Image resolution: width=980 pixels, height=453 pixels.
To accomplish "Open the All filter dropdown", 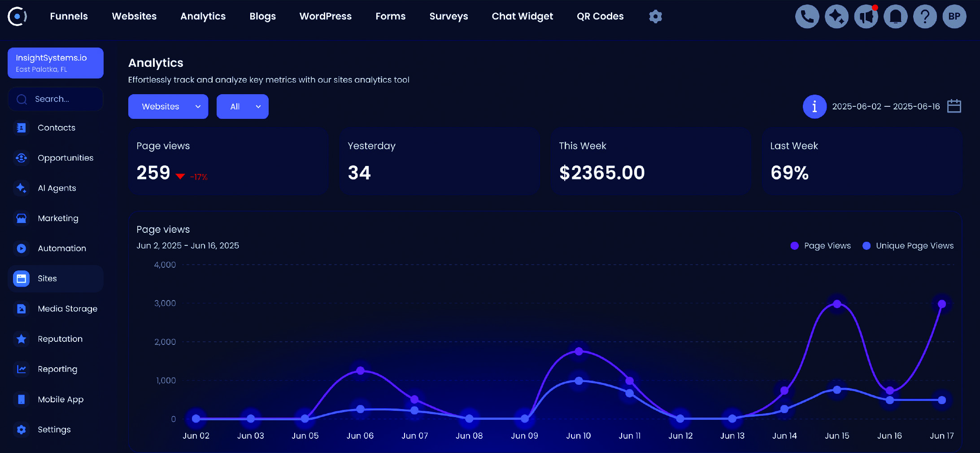I will coord(242,106).
